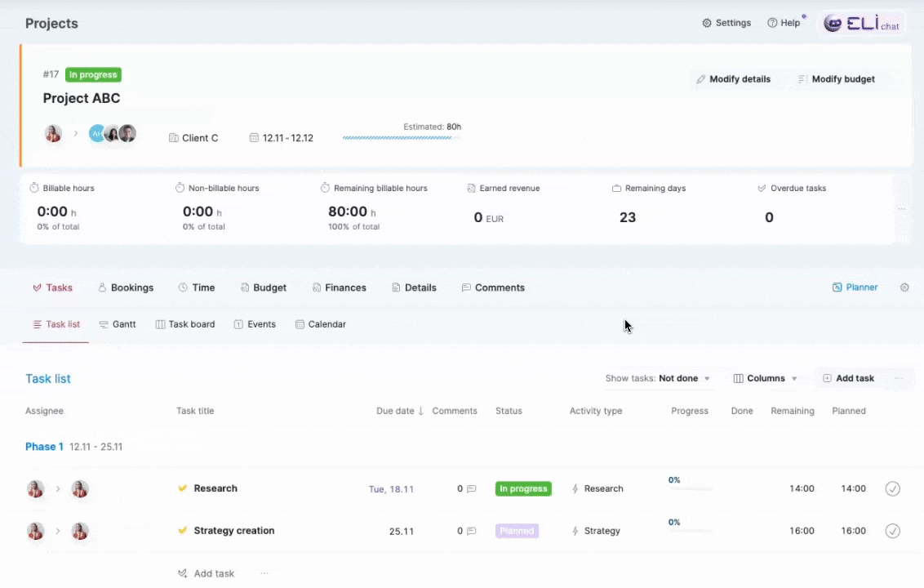The width and height of the screenshot is (924, 588).
Task: Mark Strategy creation task as done
Action: (893, 531)
